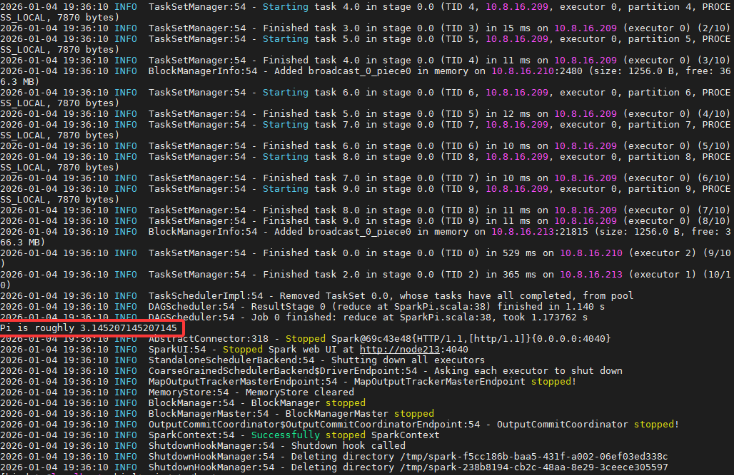Image resolution: width=737 pixels, height=475 pixels.
Task: Click the 'BlockManagerMaster:54' logger name
Action: [208, 414]
